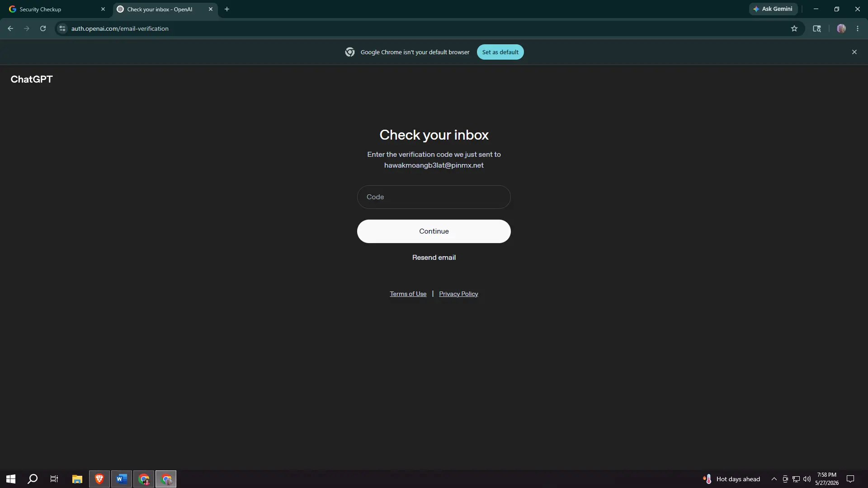Open Brave browser from taskbar
The height and width of the screenshot is (488, 868).
(99, 479)
